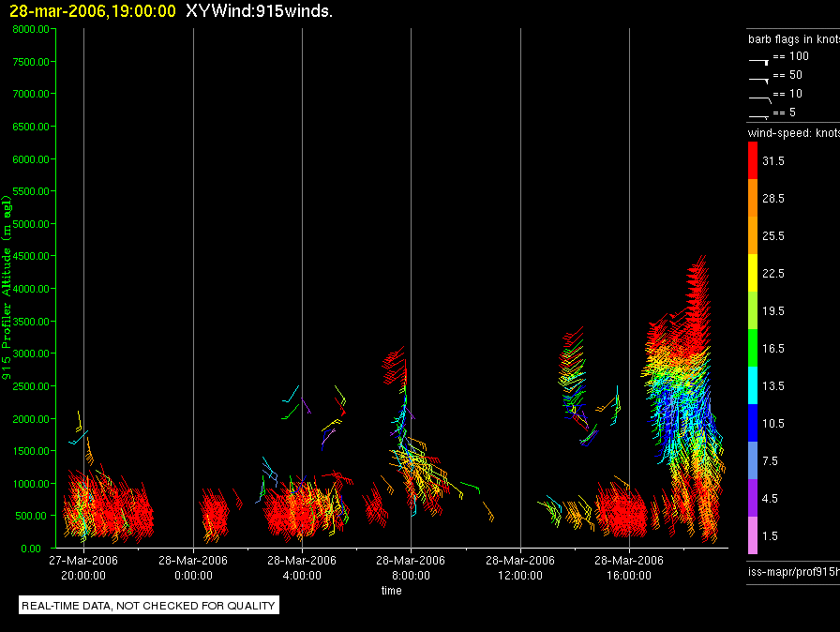
Task: Click the 1000.00 altitude axis label
Action: pyautogui.click(x=31, y=484)
